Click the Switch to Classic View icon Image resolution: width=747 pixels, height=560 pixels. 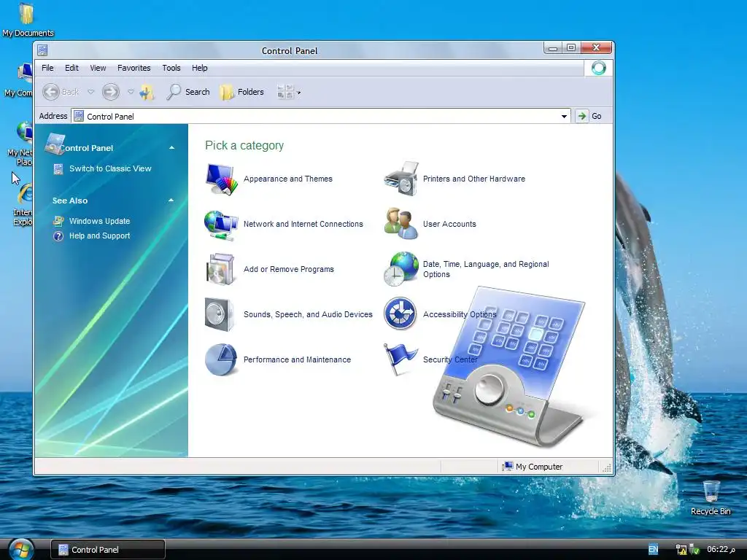[58, 168]
